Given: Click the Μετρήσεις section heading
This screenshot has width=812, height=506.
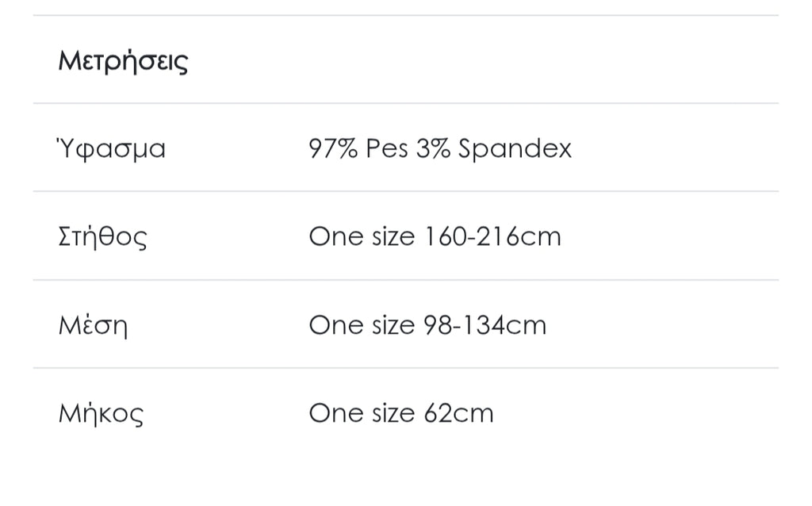Looking at the screenshot, I should (123, 61).
